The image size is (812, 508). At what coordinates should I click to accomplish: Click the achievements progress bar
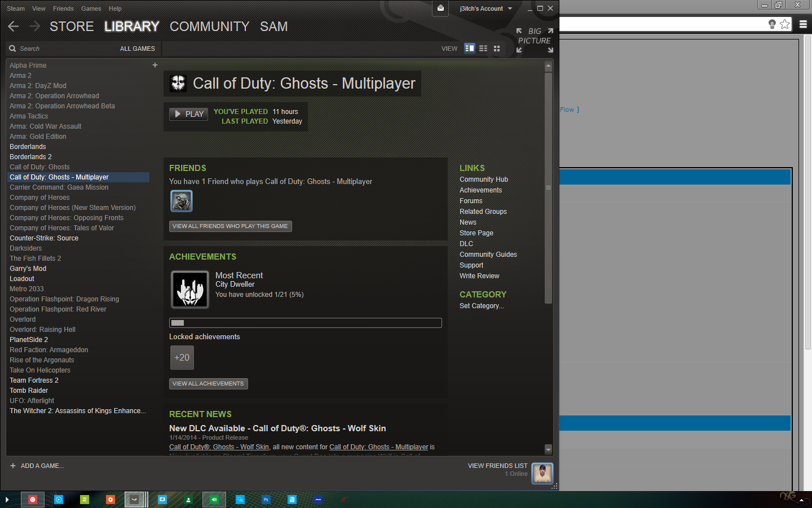coord(306,323)
